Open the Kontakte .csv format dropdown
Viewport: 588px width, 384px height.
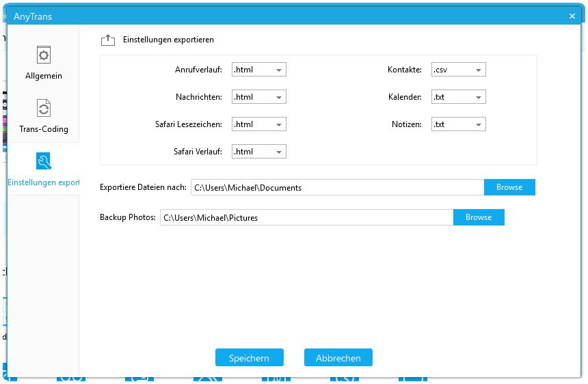tap(459, 70)
